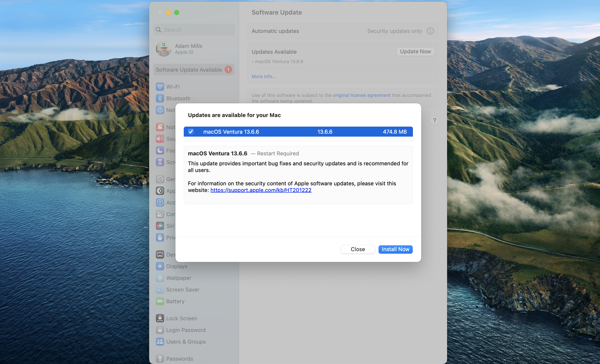The image size is (600, 364).
Task: Open the Battery icon in sidebar
Action: (x=160, y=301)
